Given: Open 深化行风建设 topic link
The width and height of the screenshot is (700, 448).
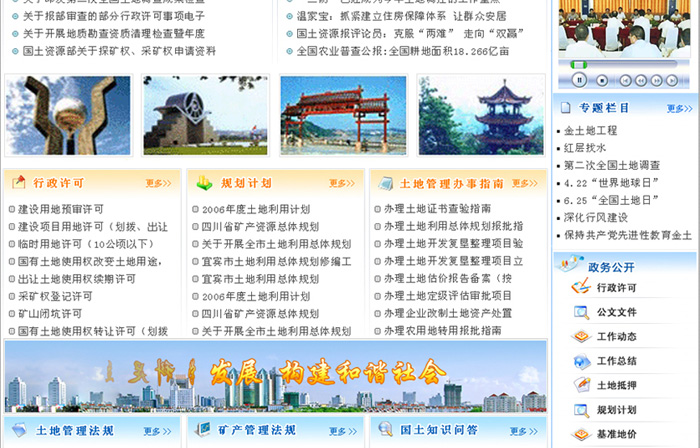Looking at the screenshot, I should [x=596, y=217].
